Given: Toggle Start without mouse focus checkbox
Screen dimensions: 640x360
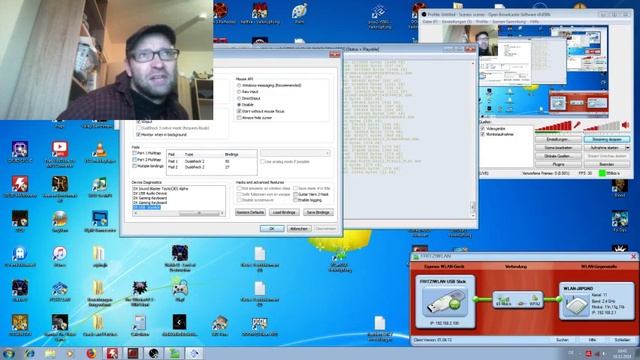Looking at the screenshot, I should [x=240, y=111].
